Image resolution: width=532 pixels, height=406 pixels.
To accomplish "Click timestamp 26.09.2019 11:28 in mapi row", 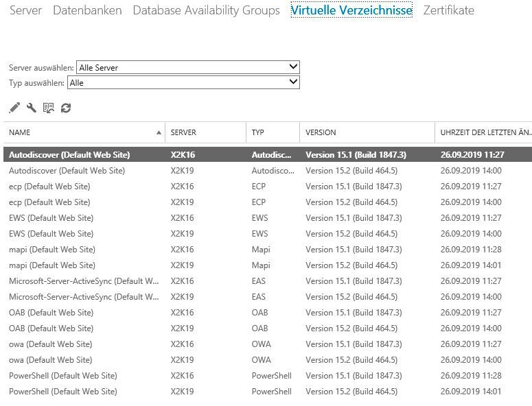I will (471, 250).
